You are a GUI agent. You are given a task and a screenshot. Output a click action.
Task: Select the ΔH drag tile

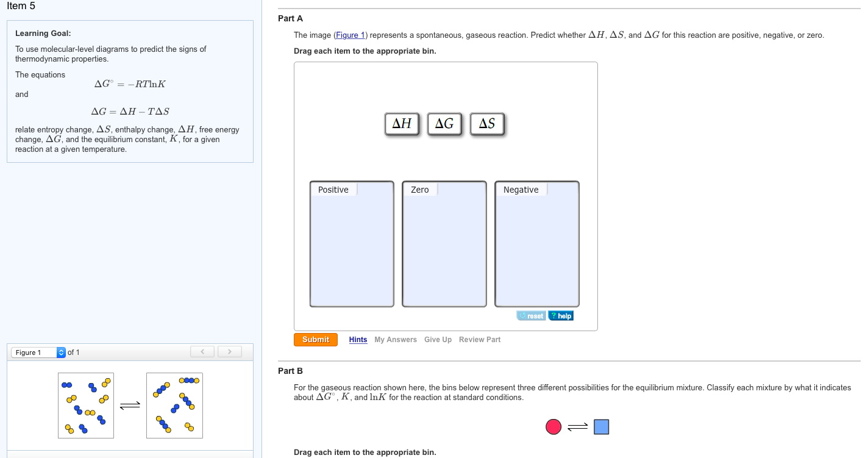pyautogui.click(x=401, y=123)
